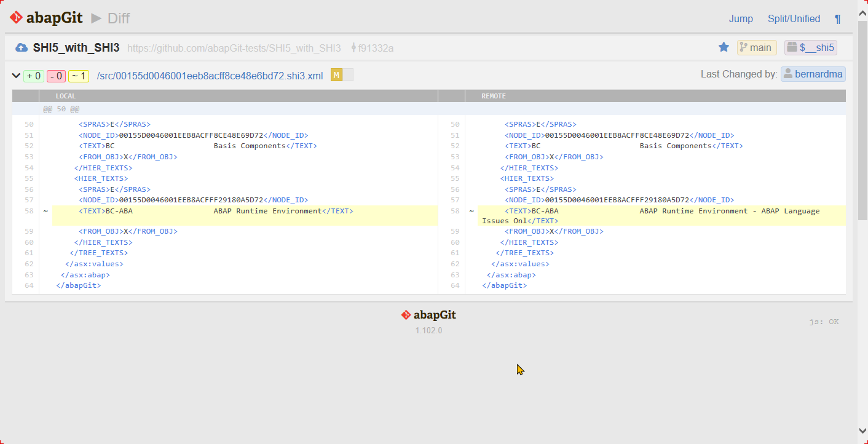Viewport: 868px width, 444px height.
Task: Select the main branch label
Action: click(x=757, y=47)
